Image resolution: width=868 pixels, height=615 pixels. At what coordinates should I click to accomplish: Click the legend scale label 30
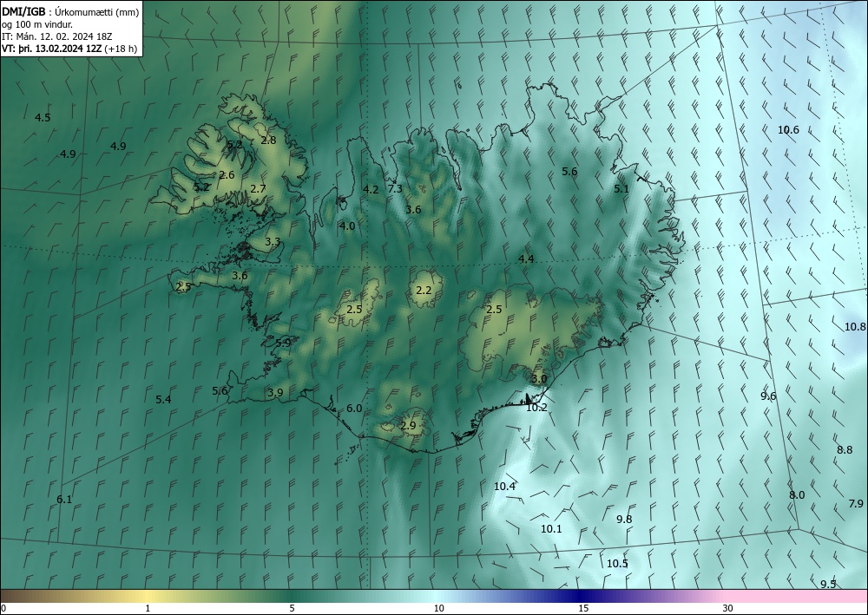[728, 608]
